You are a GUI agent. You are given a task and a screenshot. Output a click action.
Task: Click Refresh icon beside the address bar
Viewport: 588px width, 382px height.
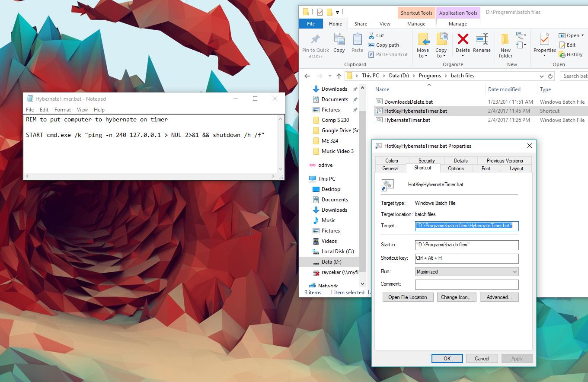pos(550,76)
